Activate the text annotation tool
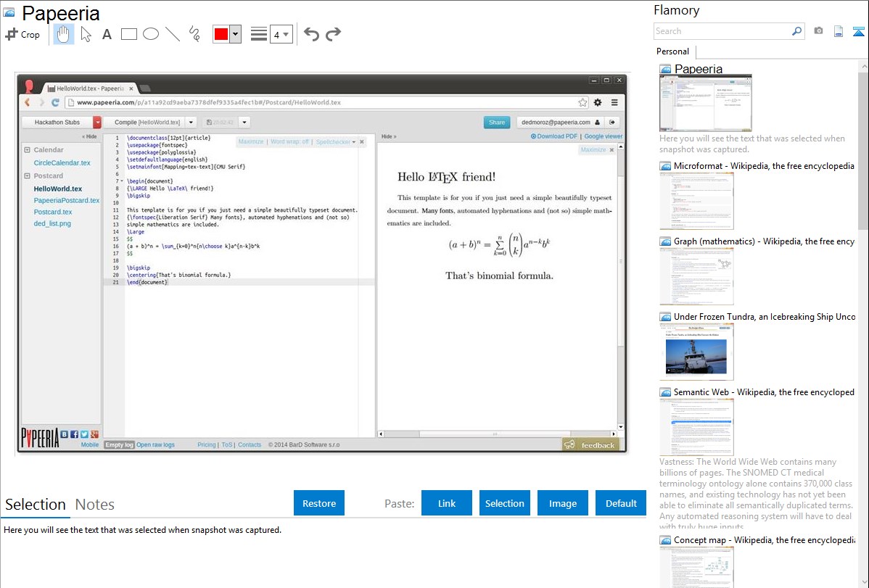Screen dimensions: 869x588 pos(107,34)
